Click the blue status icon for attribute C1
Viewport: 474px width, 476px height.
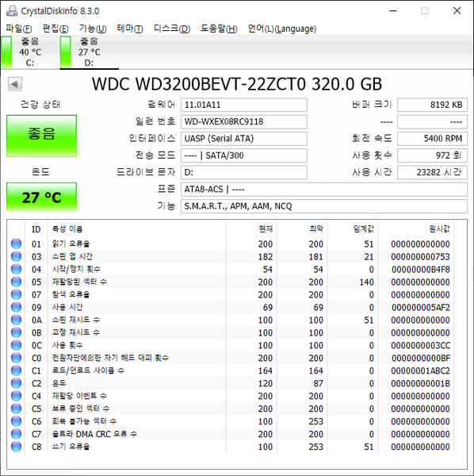(x=16, y=370)
